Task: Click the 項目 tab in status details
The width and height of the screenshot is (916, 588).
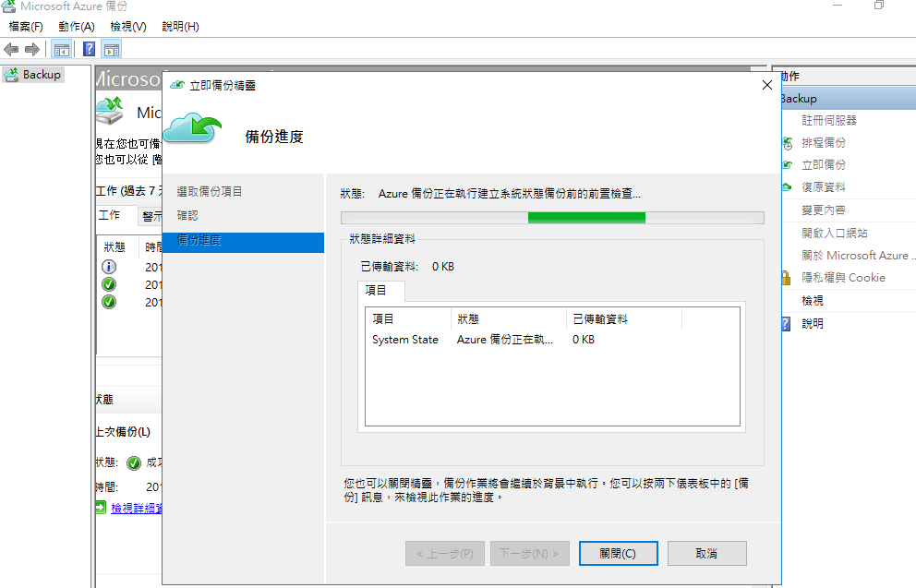Action: [x=380, y=291]
